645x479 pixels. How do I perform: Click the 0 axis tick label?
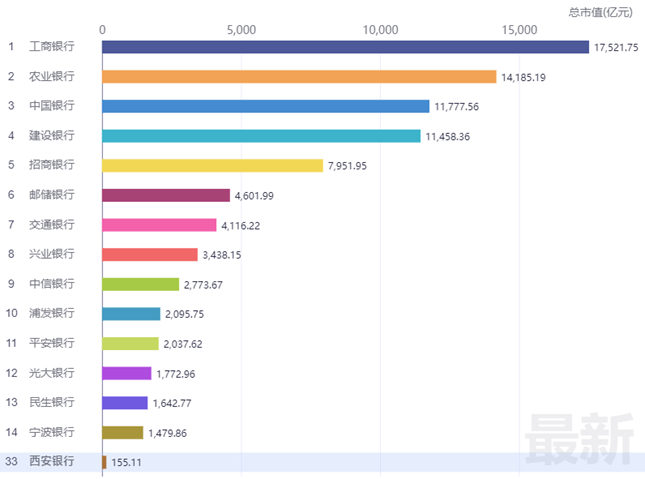(x=102, y=30)
